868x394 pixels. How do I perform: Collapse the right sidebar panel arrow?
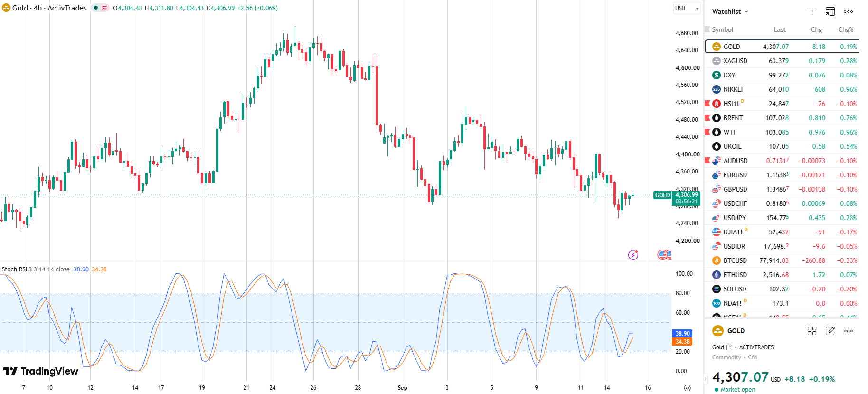coord(706,379)
